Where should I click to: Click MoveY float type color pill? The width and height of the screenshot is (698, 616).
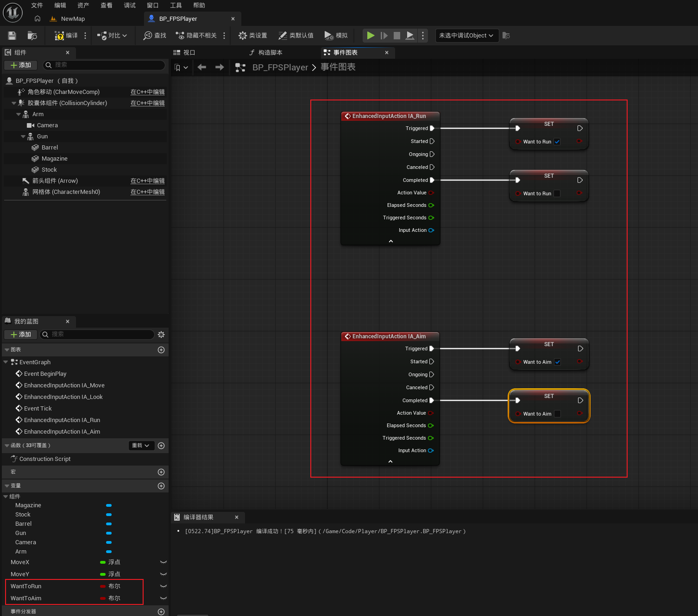(103, 574)
